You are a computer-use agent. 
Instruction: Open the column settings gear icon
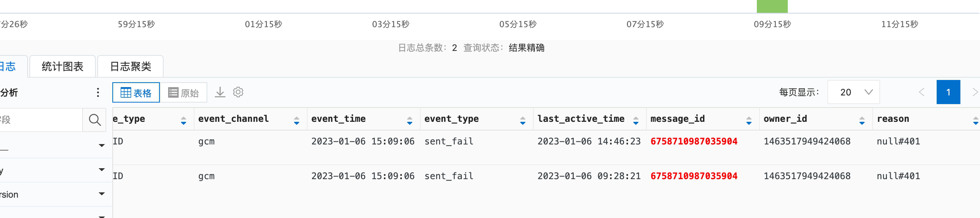(238, 92)
